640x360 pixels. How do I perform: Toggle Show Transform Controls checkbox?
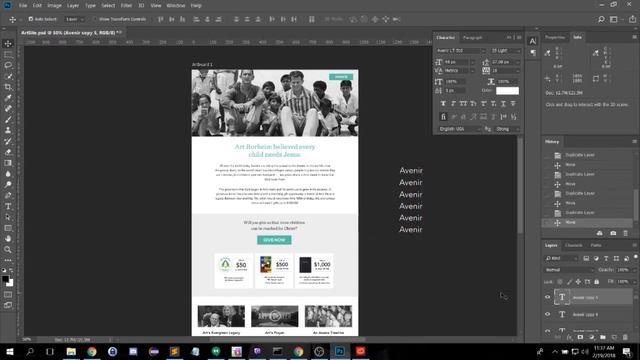pos(94,19)
